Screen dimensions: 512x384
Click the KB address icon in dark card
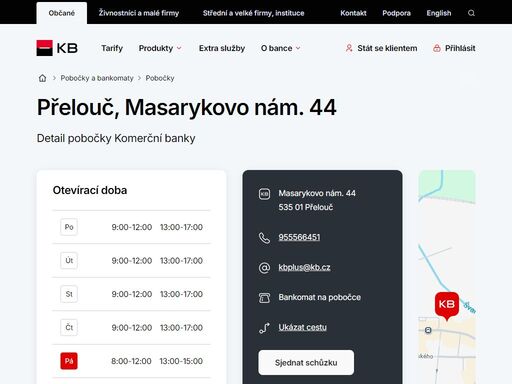264,194
